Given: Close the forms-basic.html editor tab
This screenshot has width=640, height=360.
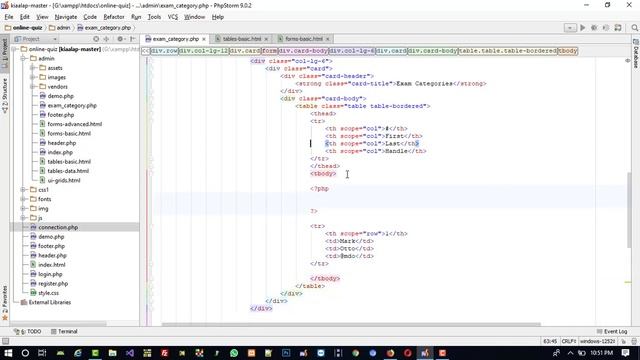Looking at the screenshot, I should [x=327, y=39].
